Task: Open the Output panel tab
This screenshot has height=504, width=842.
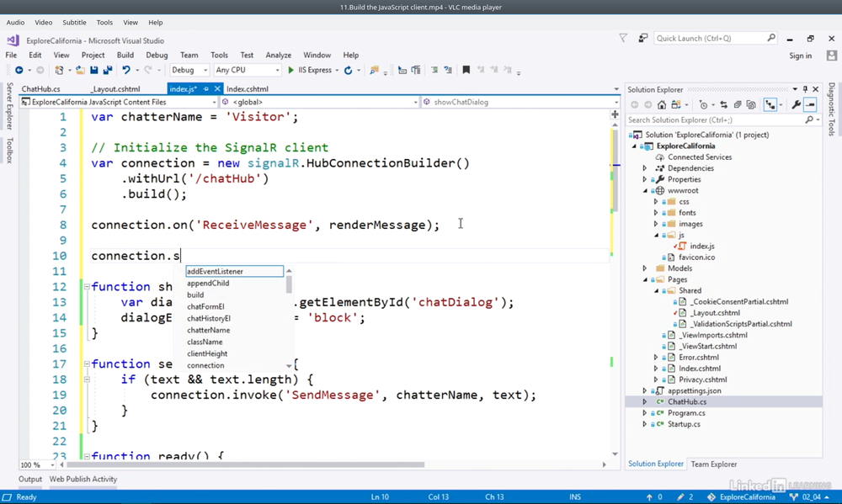Action: coord(30,479)
